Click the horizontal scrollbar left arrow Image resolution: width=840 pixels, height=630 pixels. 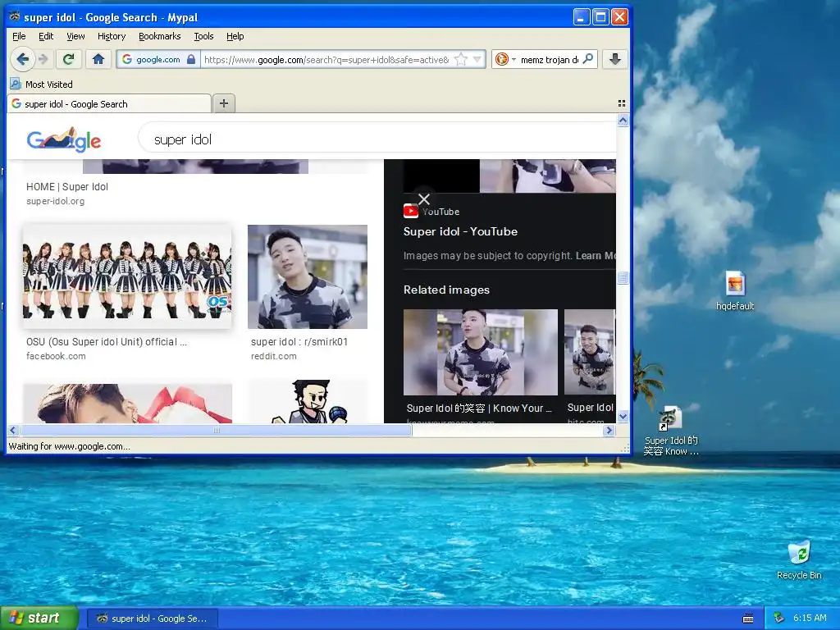pyautogui.click(x=13, y=430)
